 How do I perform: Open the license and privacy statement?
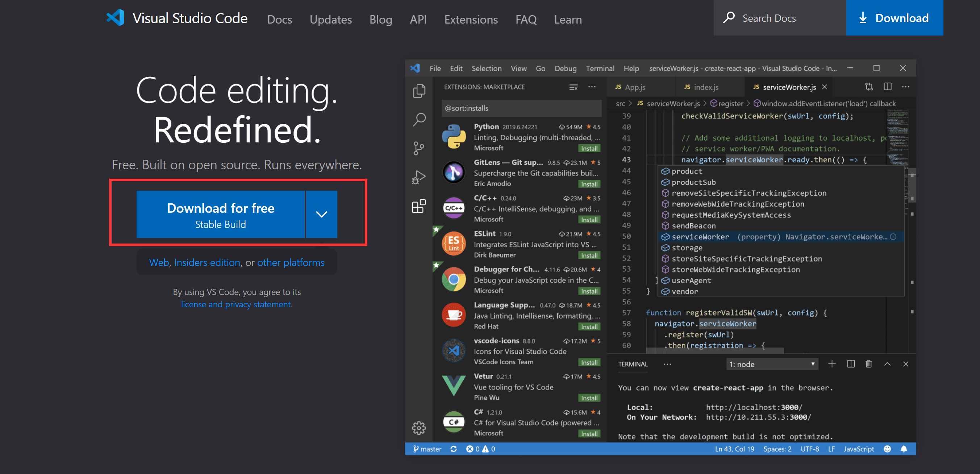[x=235, y=304]
